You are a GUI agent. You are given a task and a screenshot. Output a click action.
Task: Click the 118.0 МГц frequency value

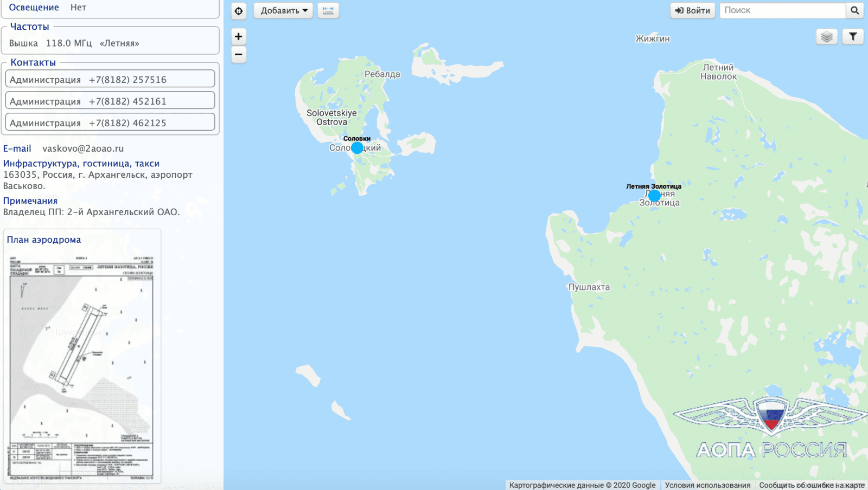pos(69,43)
